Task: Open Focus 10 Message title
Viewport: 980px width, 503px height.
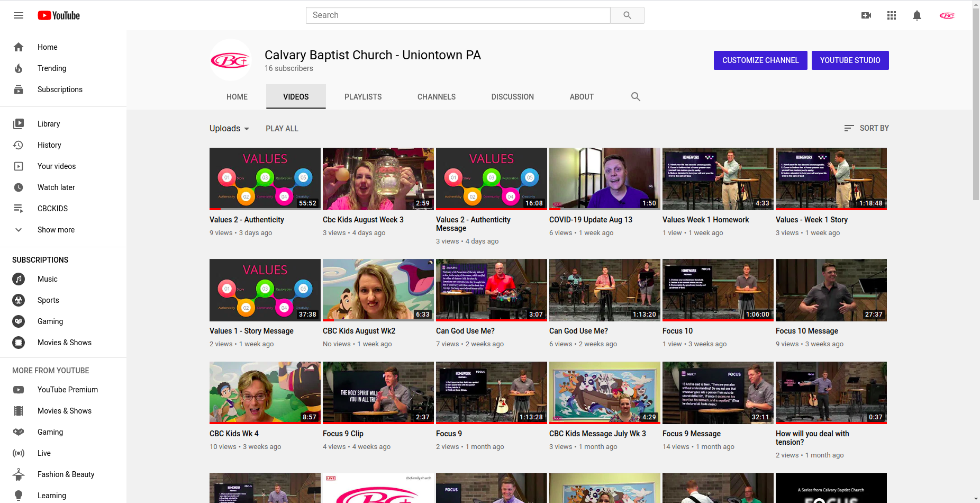Action: tap(807, 331)
